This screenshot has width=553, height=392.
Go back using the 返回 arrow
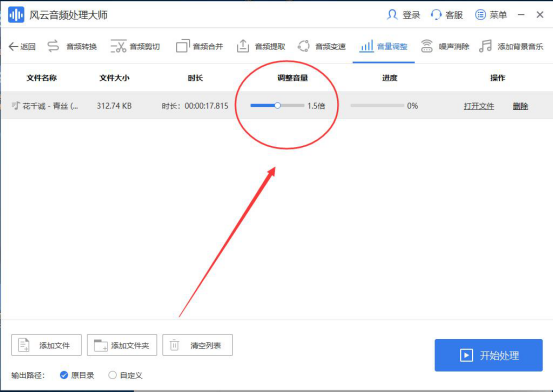pos(13,47)
